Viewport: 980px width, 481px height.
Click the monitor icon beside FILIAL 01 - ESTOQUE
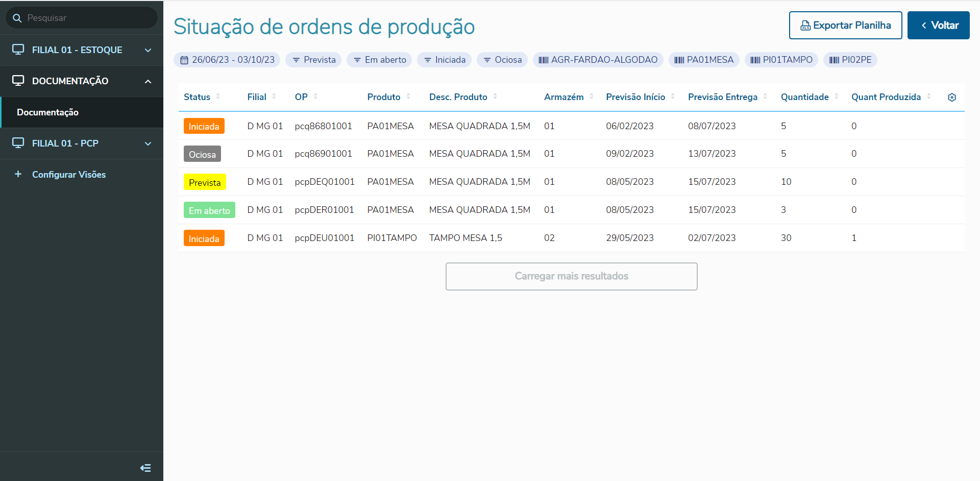click(18, 50)
